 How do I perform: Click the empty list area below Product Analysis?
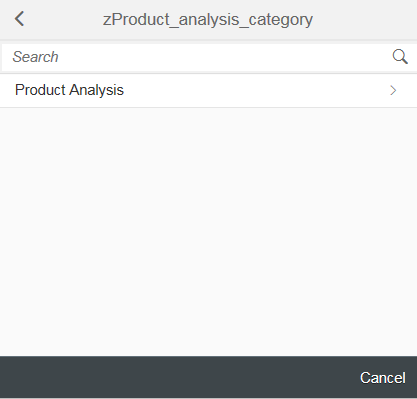tap(208, 232)
